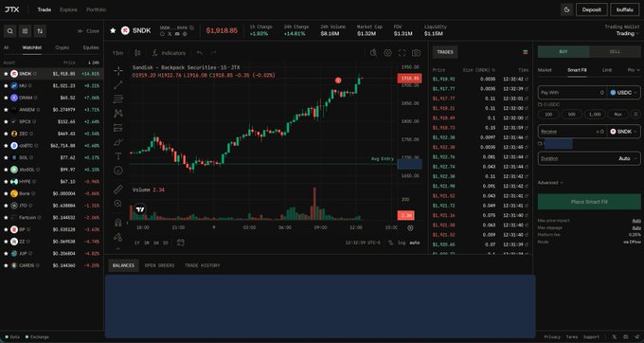Select the Market order tab
Screen dimensions: 644x343
[x=545, y=70]
